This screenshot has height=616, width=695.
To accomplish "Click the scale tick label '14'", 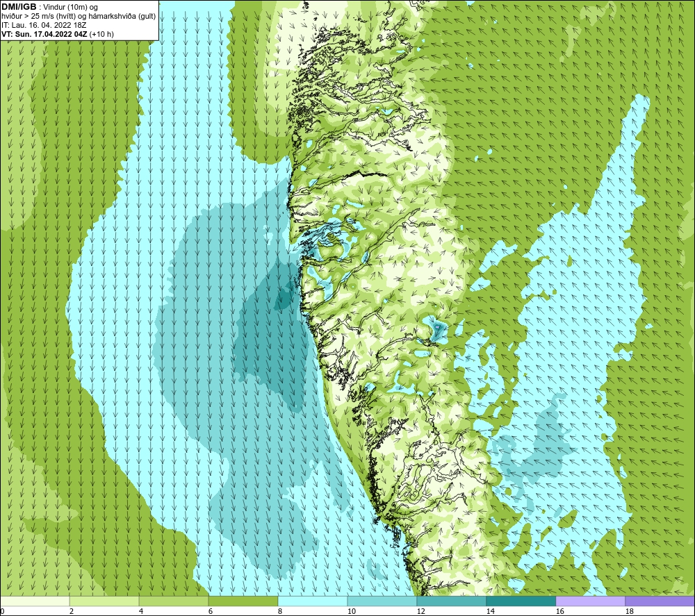I will (x=490, y=612).
